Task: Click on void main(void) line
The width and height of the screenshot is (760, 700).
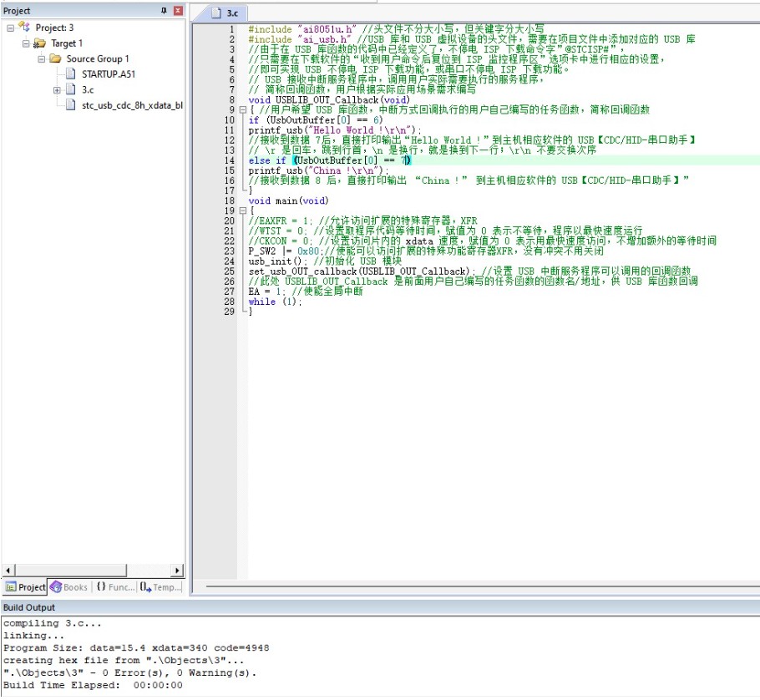Action: tap(288, 200)
